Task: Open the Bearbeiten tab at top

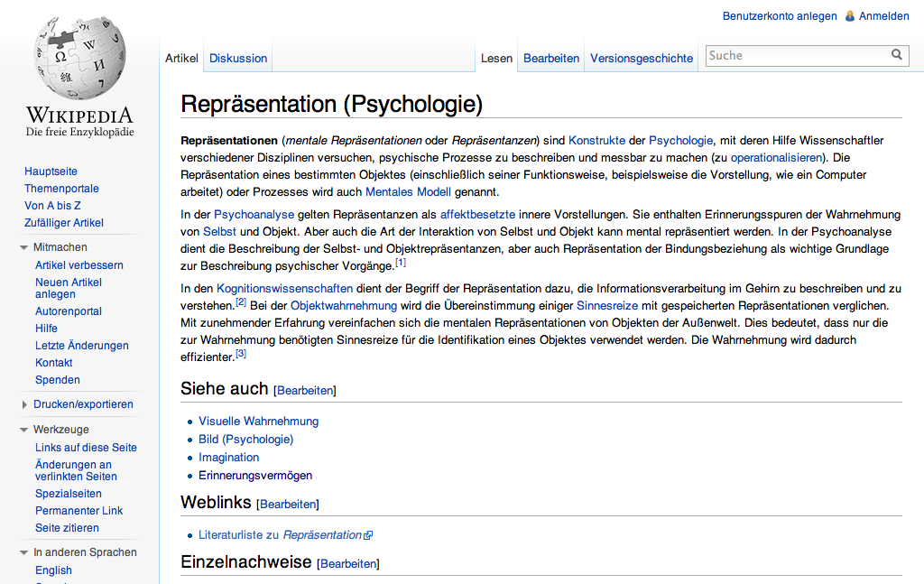Action: [551, 59]
